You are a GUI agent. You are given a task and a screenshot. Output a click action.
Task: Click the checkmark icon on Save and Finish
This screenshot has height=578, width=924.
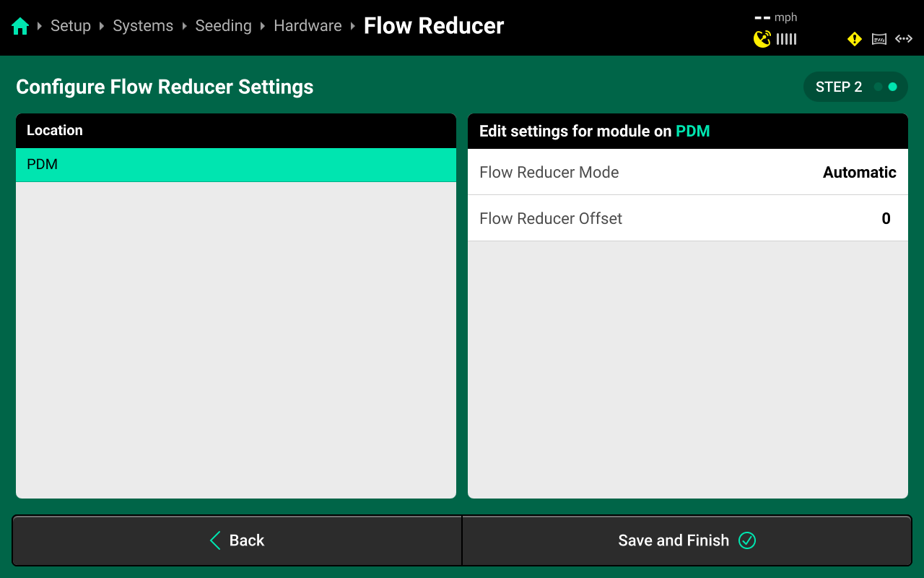tap(747, 540)
